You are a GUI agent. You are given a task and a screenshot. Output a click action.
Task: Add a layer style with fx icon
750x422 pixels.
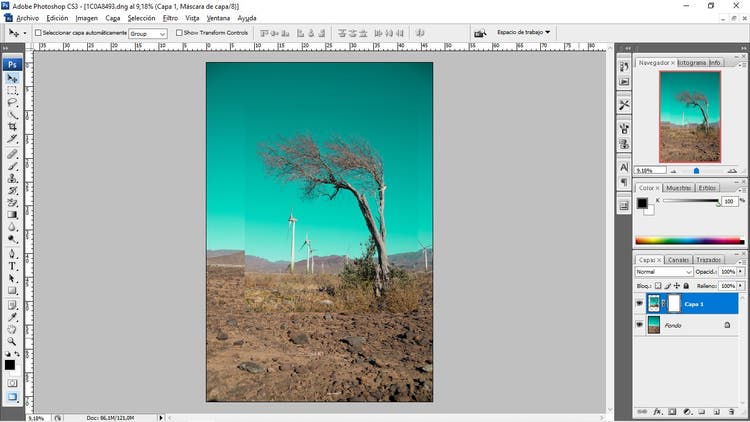pyautogui.click(x=658, y=411)
